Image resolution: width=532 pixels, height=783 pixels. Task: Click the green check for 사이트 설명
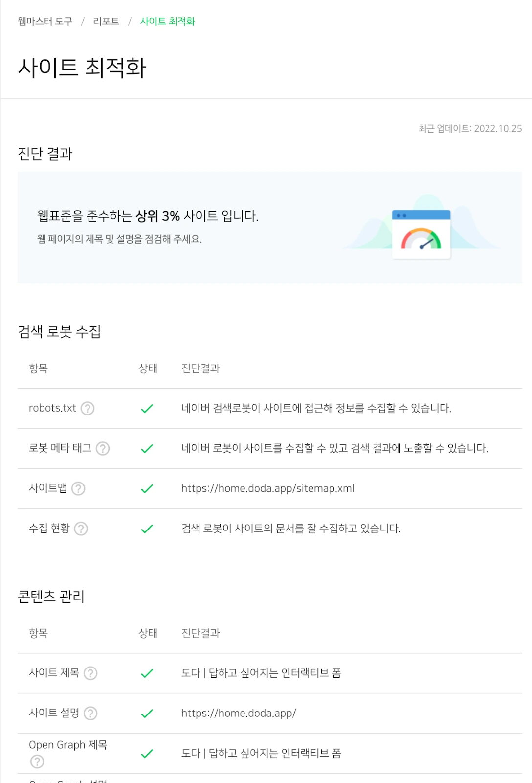(147, 714)
